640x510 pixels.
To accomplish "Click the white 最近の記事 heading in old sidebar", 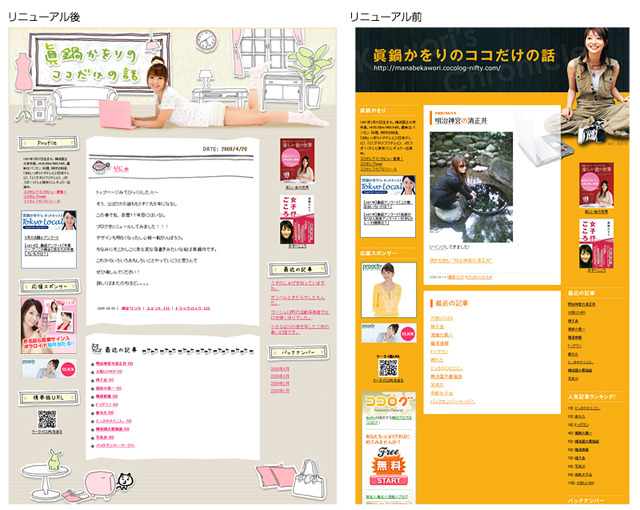I will pyautogui.click(x=581, y=293).
